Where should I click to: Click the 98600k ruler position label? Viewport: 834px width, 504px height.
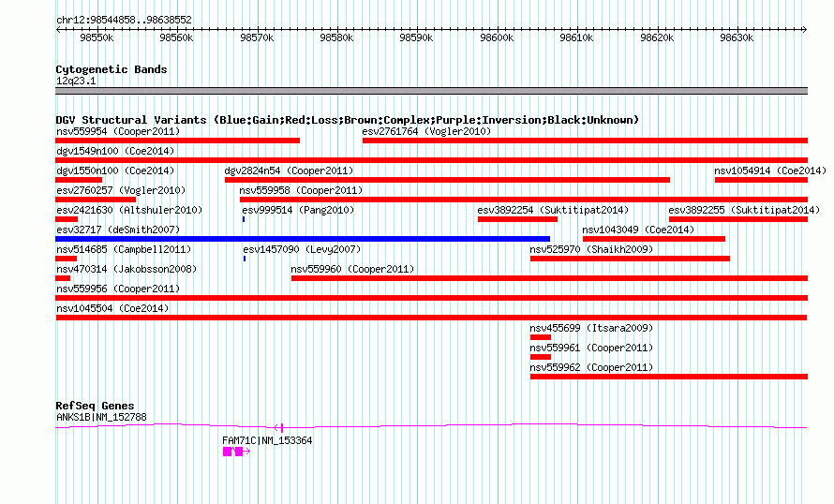(x=497, y=38)
